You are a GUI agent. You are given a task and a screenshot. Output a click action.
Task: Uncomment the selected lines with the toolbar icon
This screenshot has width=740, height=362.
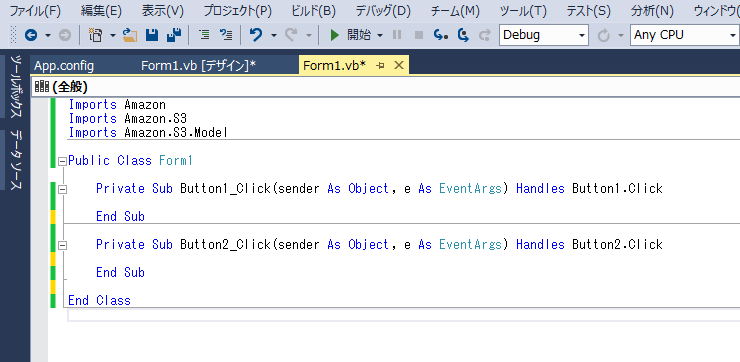(227, 35)
